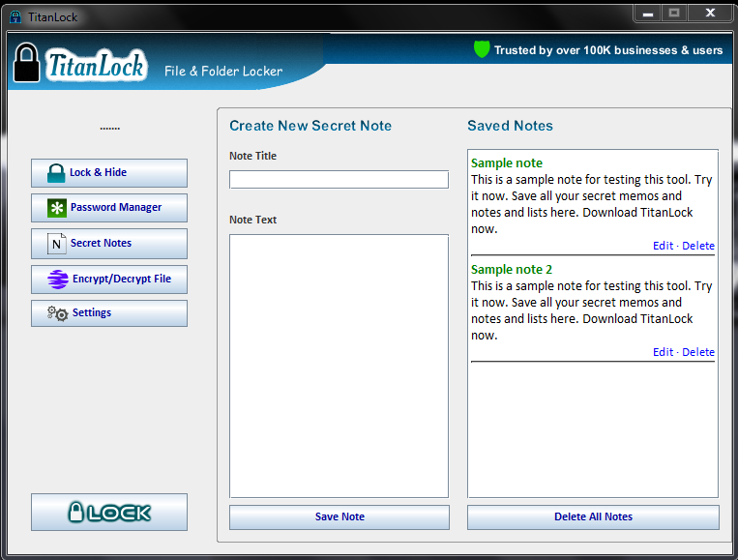Delete the first Sample note

(698, 246)
